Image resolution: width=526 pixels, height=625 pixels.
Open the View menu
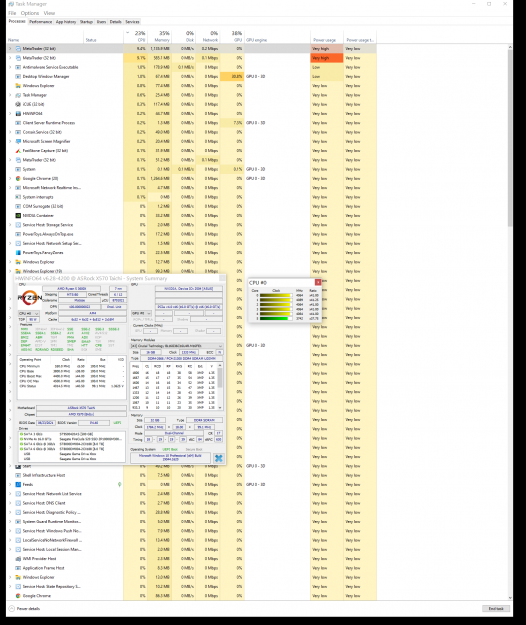(49, 13)
